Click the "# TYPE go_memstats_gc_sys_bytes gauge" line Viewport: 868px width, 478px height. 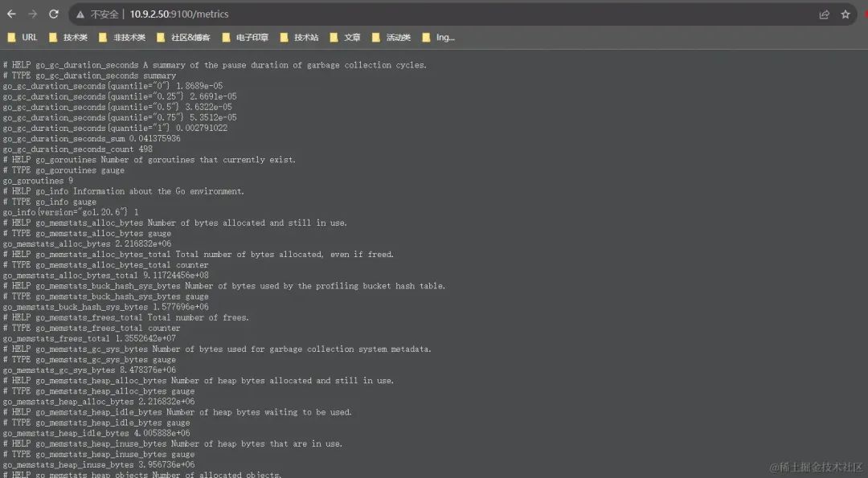coord(89,360)
